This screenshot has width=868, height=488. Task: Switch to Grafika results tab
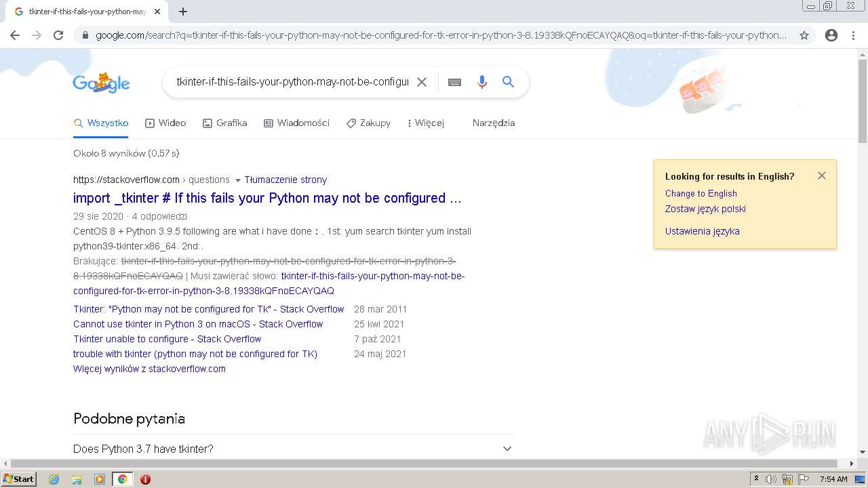(224, 123)
